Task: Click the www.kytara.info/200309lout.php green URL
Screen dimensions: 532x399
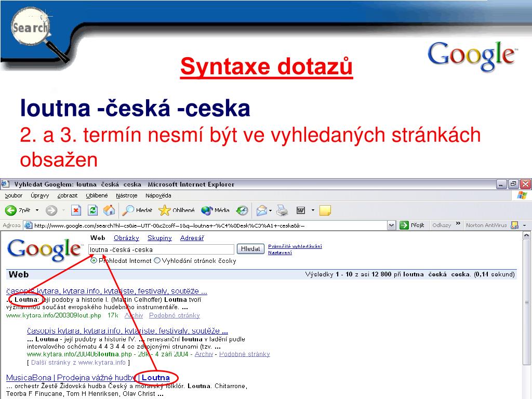Action: point(54,315)
